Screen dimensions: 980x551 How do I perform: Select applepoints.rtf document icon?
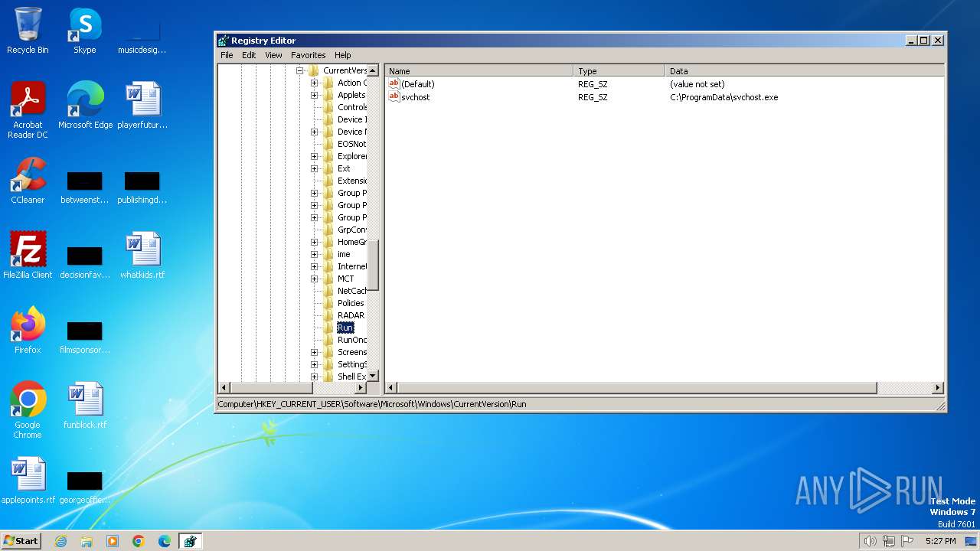[x=28, y=480]
